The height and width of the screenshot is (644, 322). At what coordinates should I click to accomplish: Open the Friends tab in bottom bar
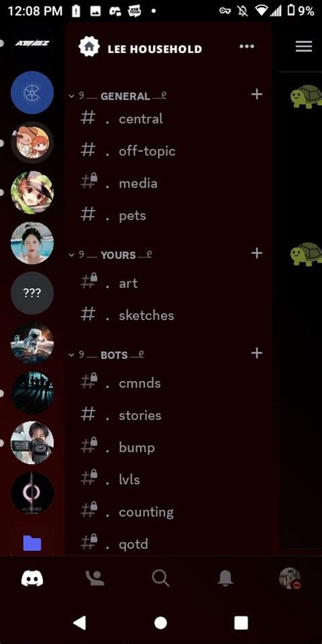tap(95, 579)
